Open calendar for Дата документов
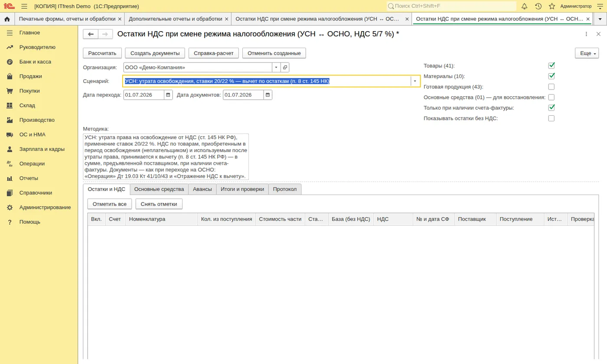The width and height of the screenshot is (607, 364). point(268,95)
